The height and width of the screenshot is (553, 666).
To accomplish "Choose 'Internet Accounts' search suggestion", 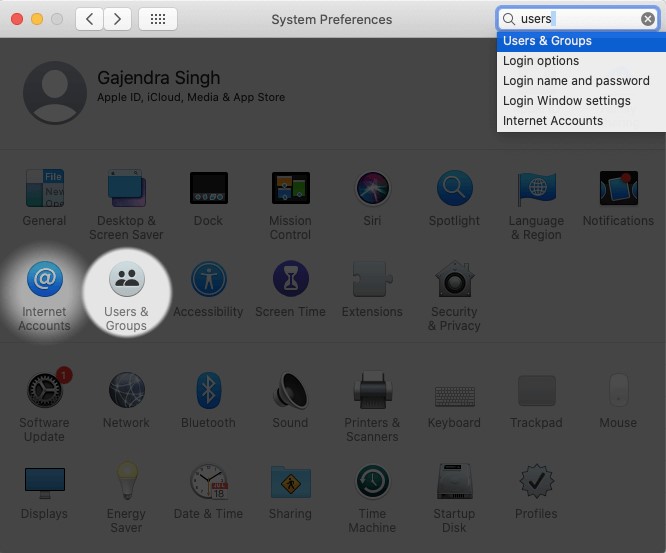I will 581,121.
